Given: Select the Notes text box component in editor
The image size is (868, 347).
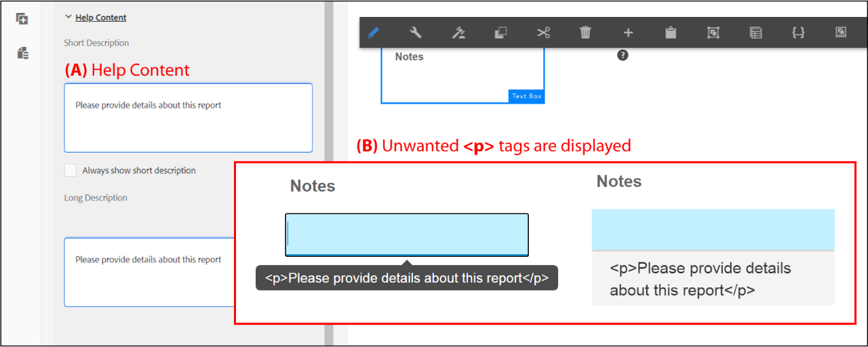Looking at the screenshot, I should 462,75.
